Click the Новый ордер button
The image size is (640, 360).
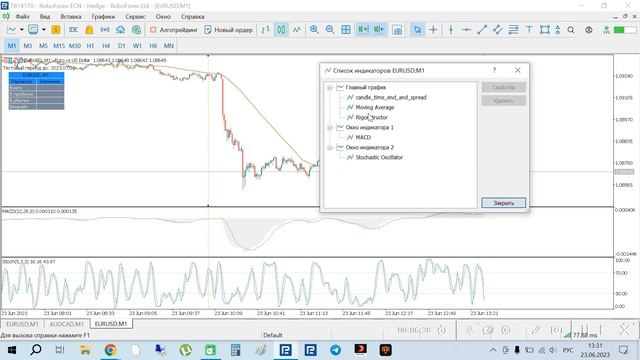(229, 30)
